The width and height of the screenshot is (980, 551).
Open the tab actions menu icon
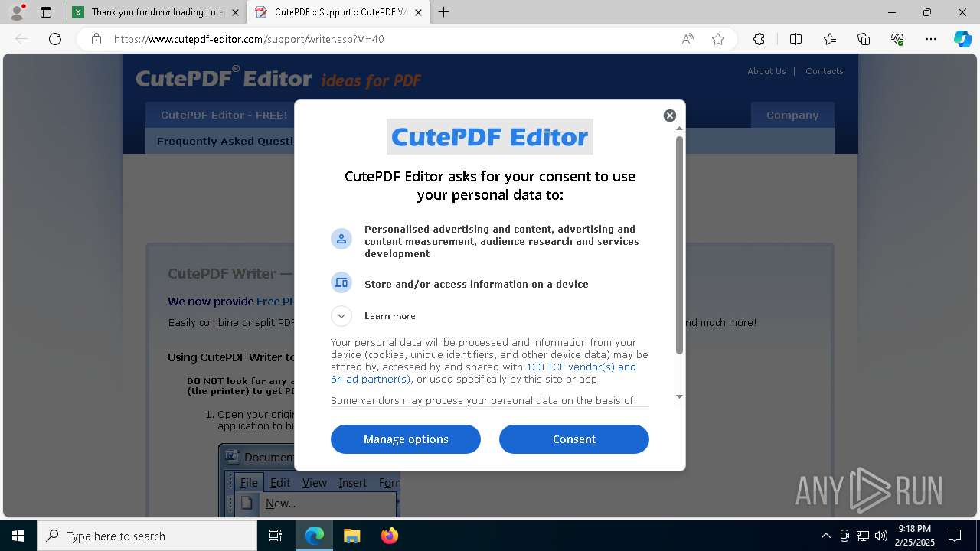(46, 12)
